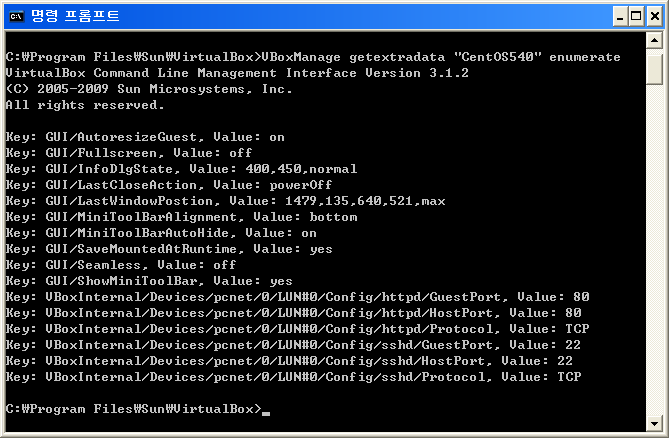The width and height of the screenshot is (669, 438).
Task: Click the GUI/LastCloseAction powerOff line
Action: click(x=169, y=185)
